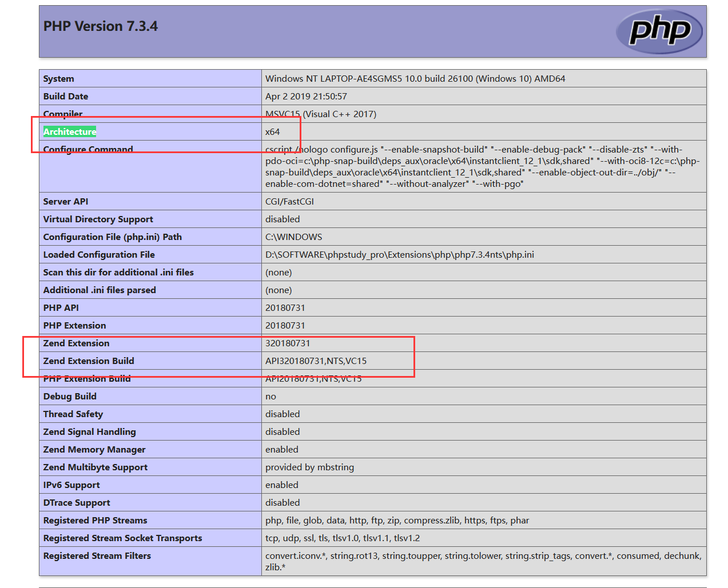
Task: Select the 'Apr 2 2019 21:50:57' value
Action: [x=306, y=97]
